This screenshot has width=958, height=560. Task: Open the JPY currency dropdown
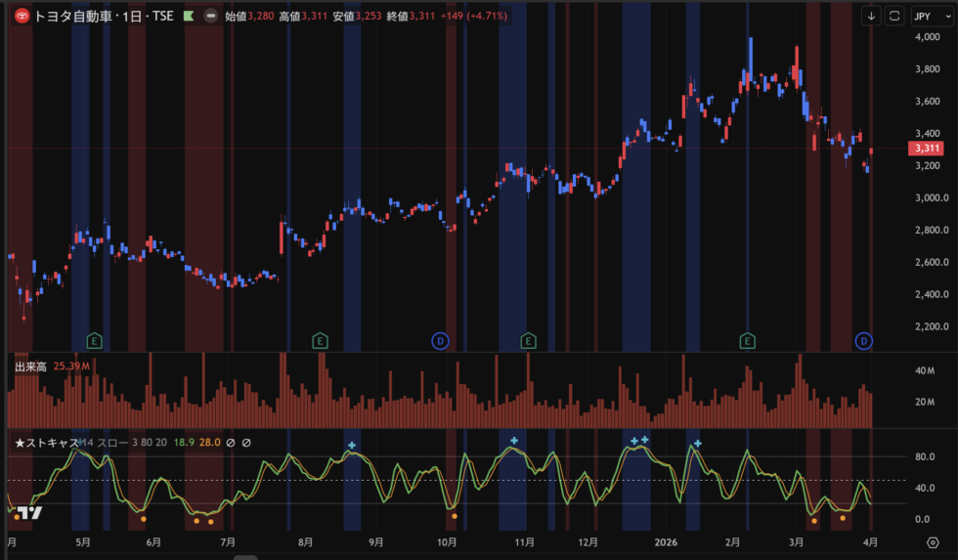[923, 16]
